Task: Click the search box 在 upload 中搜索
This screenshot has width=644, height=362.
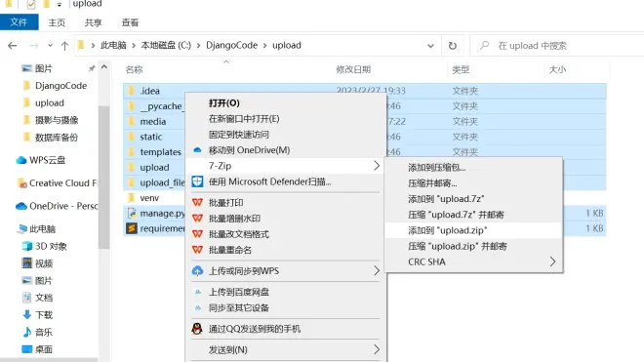Action: click(x=558, y=46)
